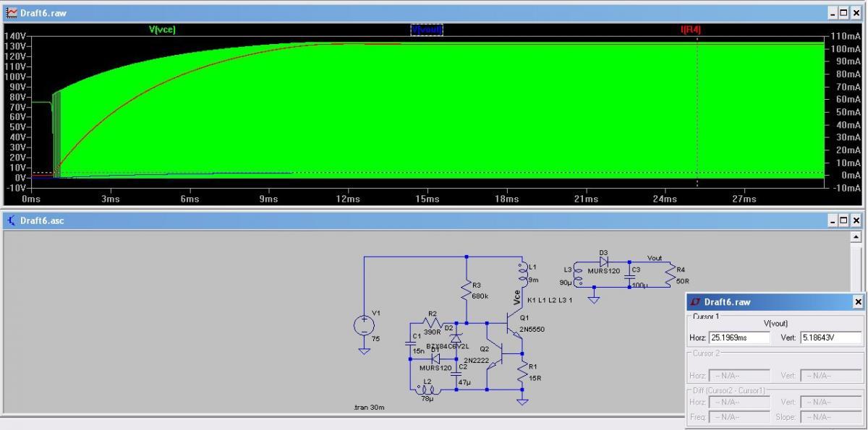Image resolution: width=868 pixels, height=430 pixels.
Task: Click the D3 diode symbol
Action: (604, 261)
